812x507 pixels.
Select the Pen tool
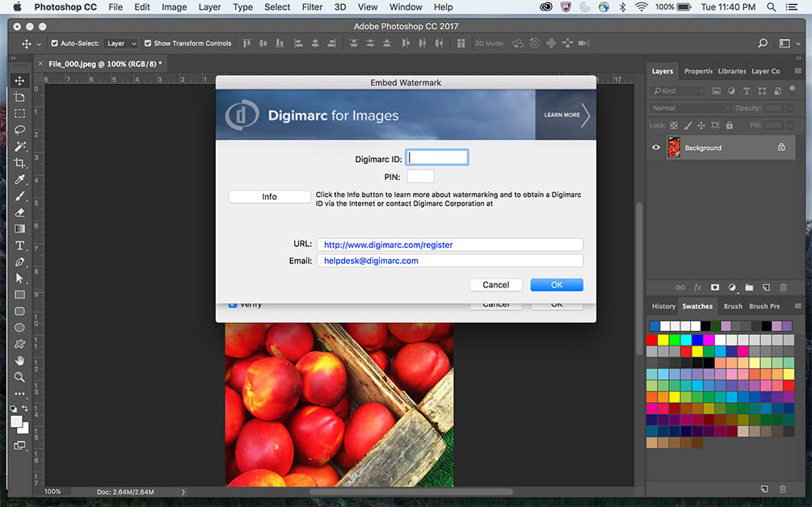19,262
